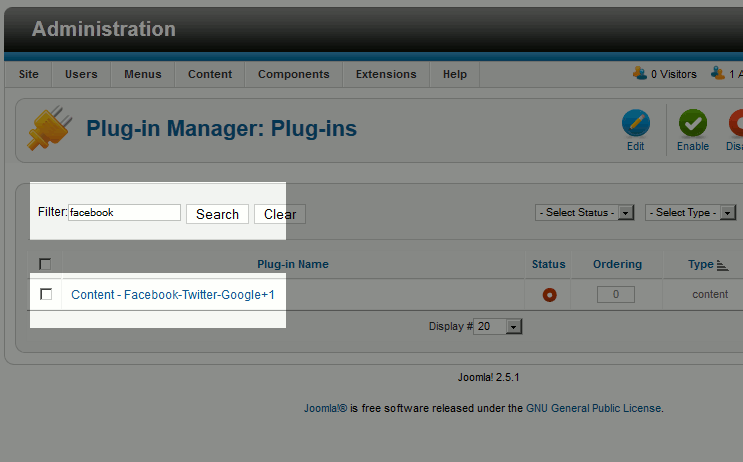Check the Facebook-Twitter-Google+1 row checkbox
This screenshot has height=462, width=743.
coord(46,294)
